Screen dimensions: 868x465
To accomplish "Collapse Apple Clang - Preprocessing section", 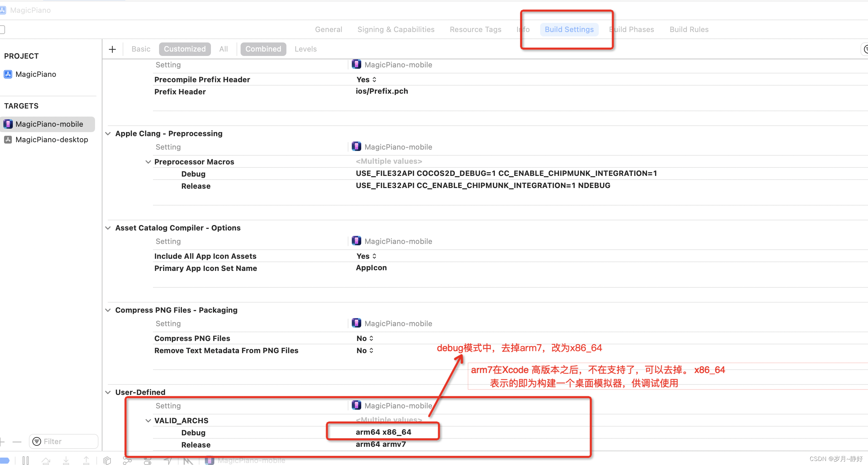I will 108,133.
